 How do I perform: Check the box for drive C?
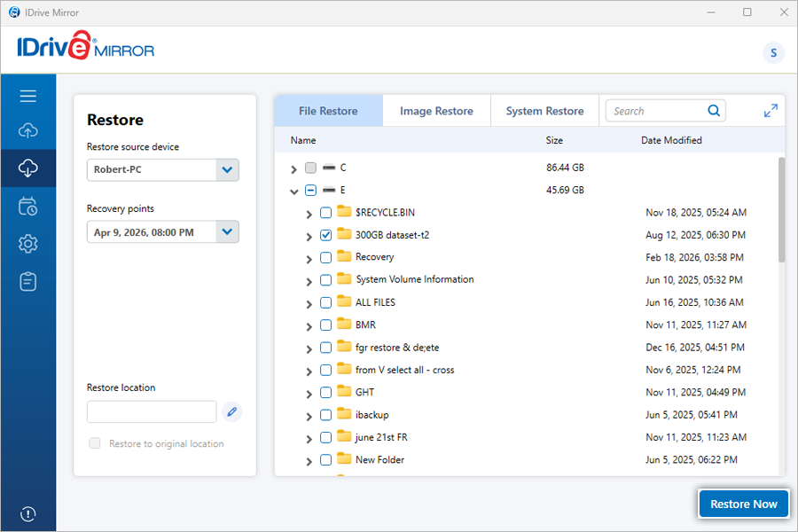click(x=310, y=168)
